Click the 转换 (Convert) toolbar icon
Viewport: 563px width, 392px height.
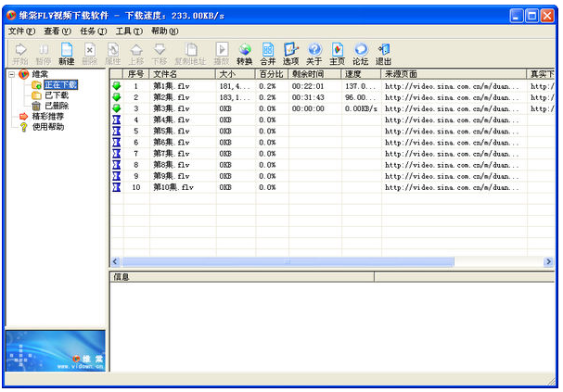(x=244, y=53)
